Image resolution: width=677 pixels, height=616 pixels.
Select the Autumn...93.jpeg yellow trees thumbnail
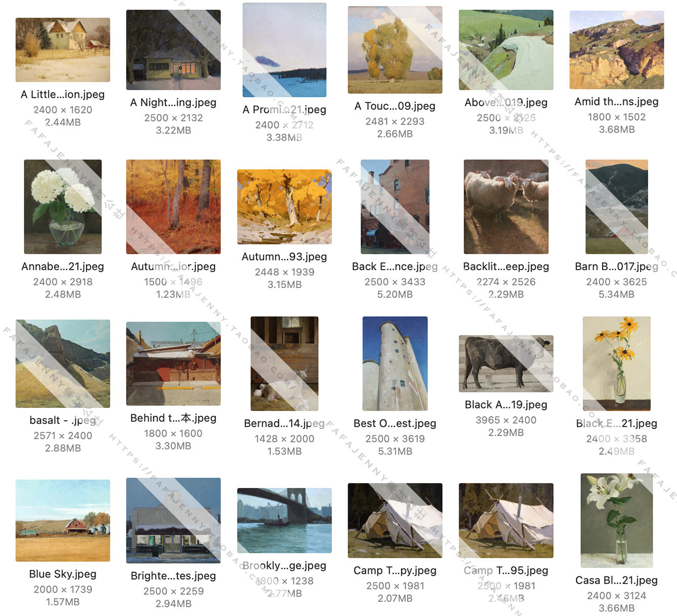pos(284,207)
